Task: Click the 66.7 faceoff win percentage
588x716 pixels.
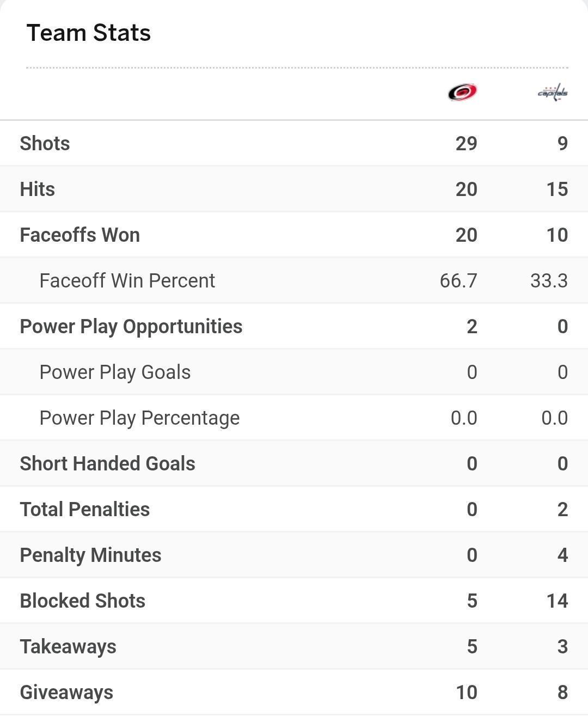Action: click(x=458, y=280)
